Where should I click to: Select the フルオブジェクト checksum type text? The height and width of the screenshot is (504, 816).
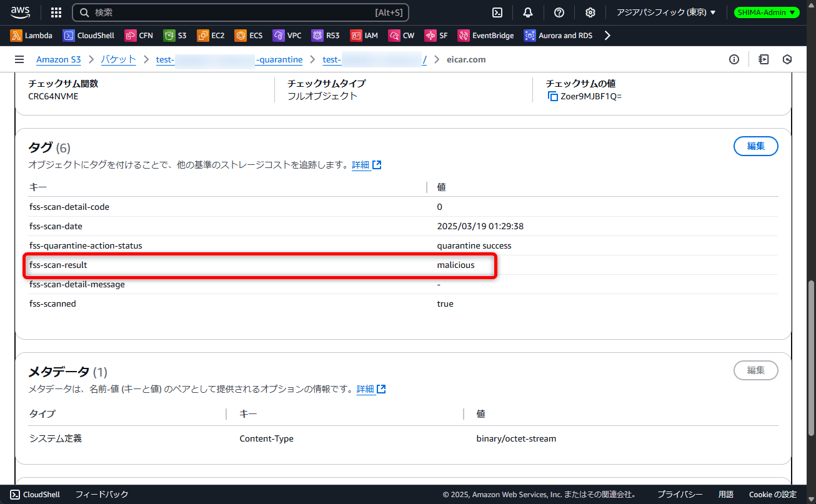pyautogui.click(x=322, y=96)
